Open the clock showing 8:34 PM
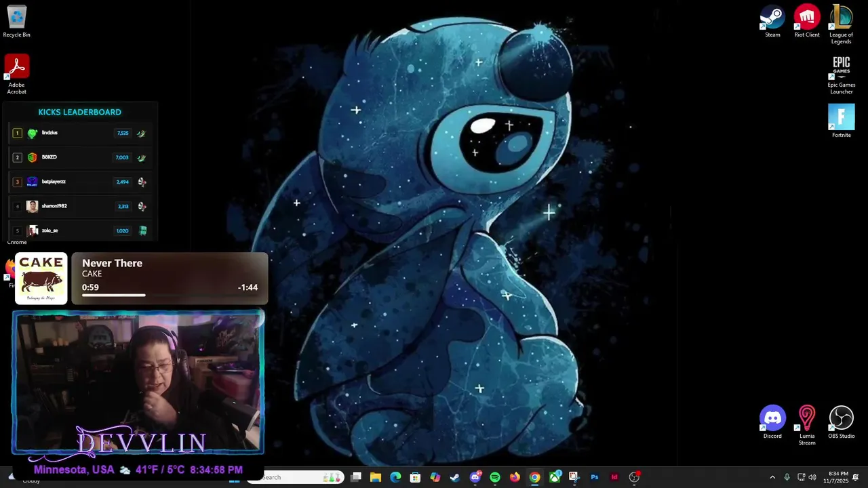Viewport: 868px width, 488px height. click(835, 477)
